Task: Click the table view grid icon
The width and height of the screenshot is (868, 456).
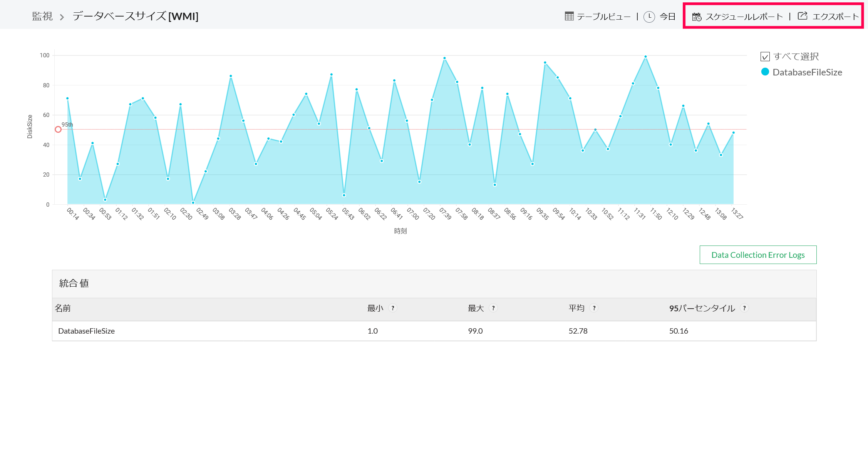Action: pyautogui.click(x=569, y=16)
